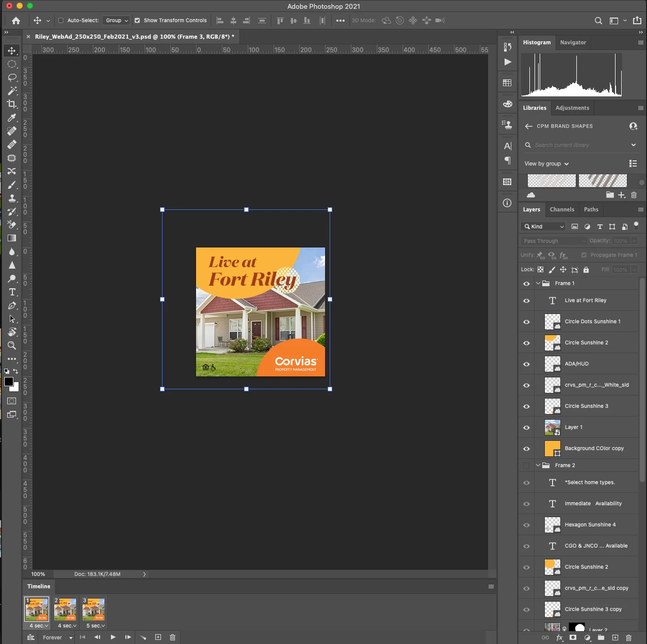Select previous frame in Timeline

98,637
